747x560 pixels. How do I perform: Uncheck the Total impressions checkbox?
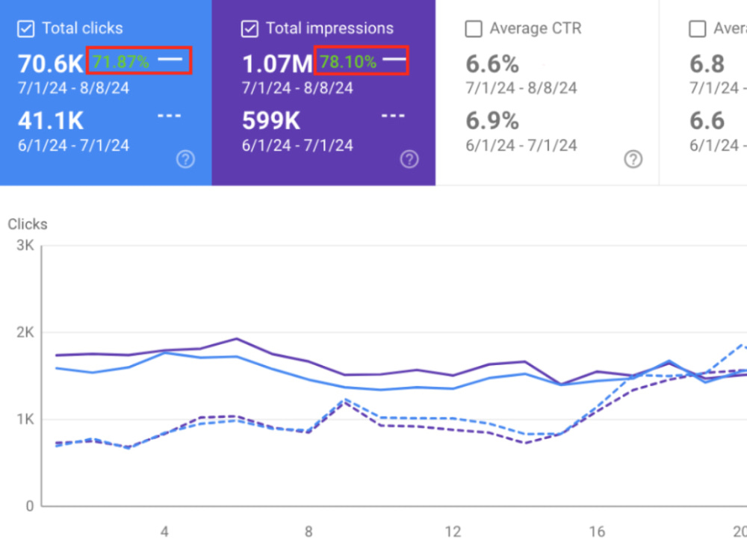(x=249, y=28)
